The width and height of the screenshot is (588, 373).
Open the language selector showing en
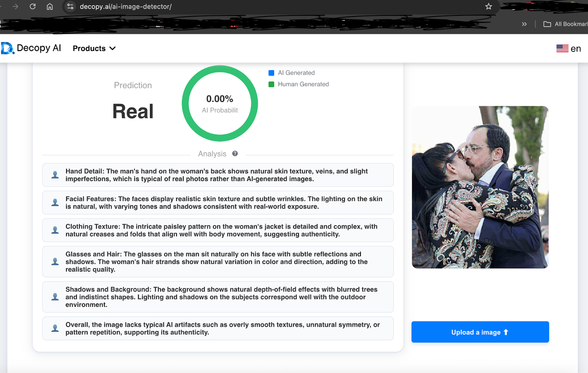point(569,49)
